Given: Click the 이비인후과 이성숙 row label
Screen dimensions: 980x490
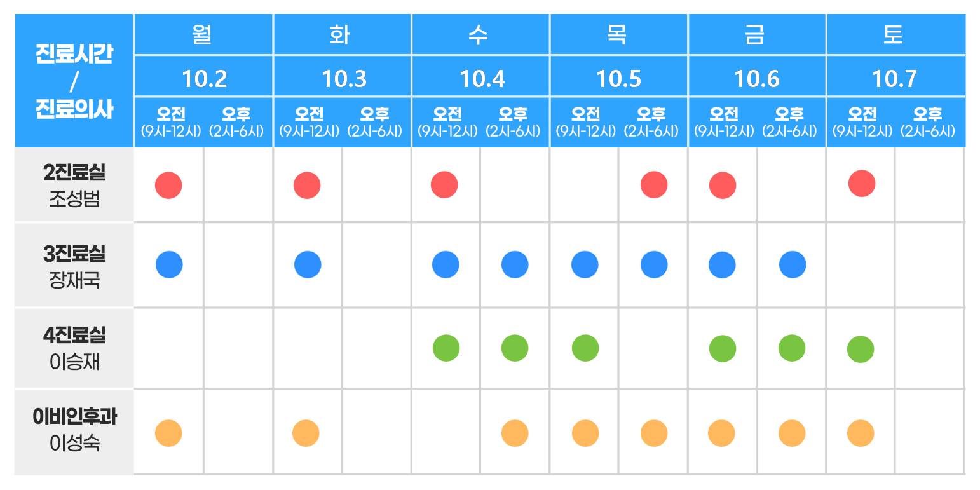Looking at the screenshot, I should pyautogui.click(x=74, y=432).
